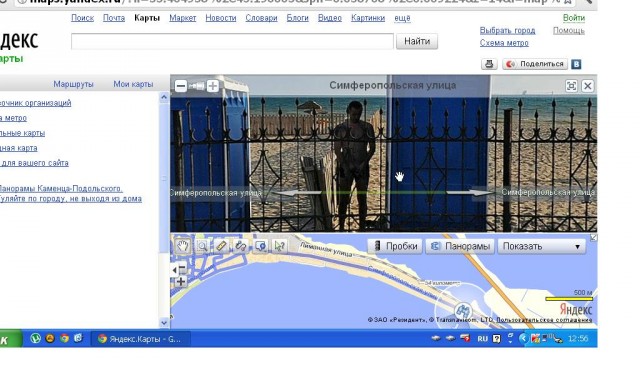Viewport: 640px width, 375px height.
Task: Open the для вашего сайта link
Action: pos(34,163)
